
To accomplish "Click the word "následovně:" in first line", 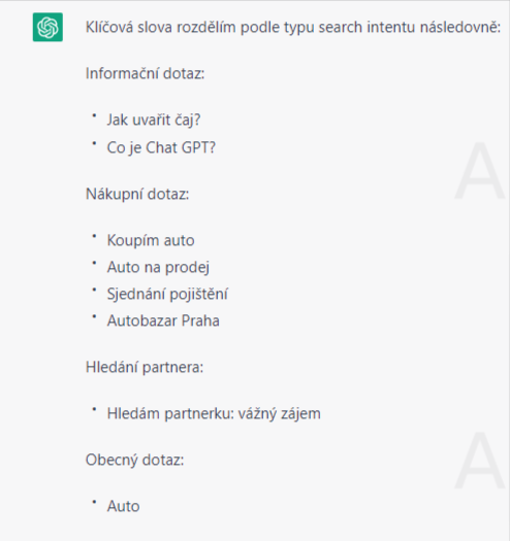I will (460, 27).
